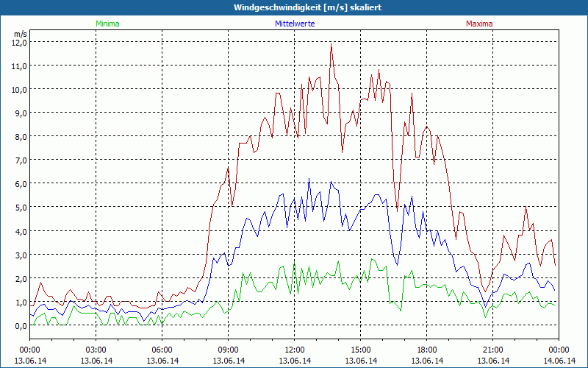Click the 6,0 y-axis value
This screenshot has width=588, height=368.
point(21,184)
